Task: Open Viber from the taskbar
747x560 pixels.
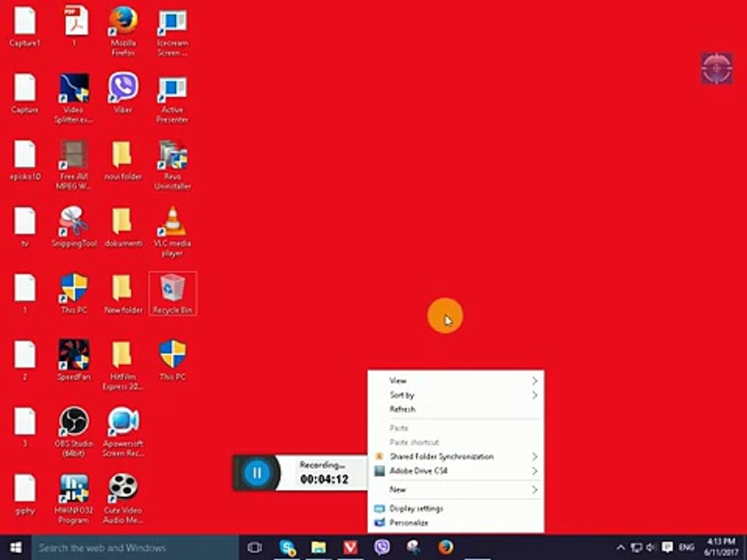Action: pyautogui.click(x=381, y=548)
